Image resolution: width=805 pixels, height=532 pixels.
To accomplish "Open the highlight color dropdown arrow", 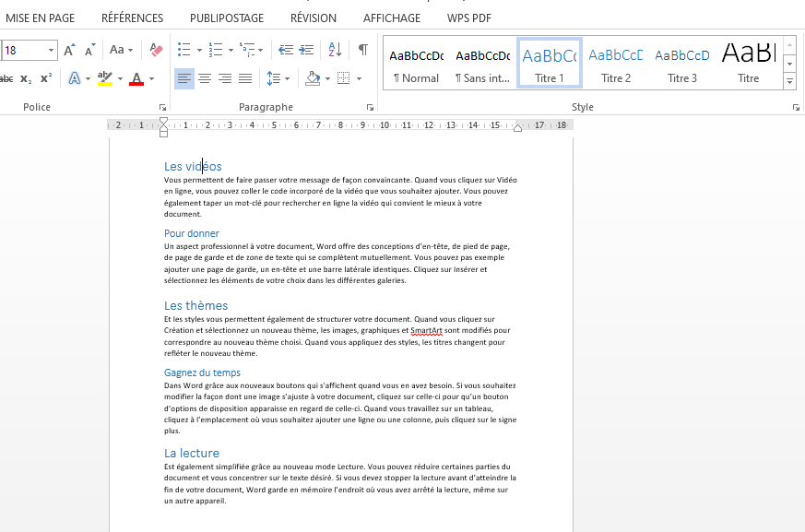I will [120, 78].
